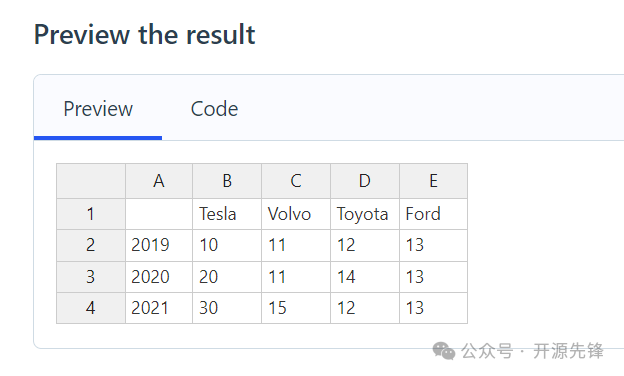Select column D header

365,181
